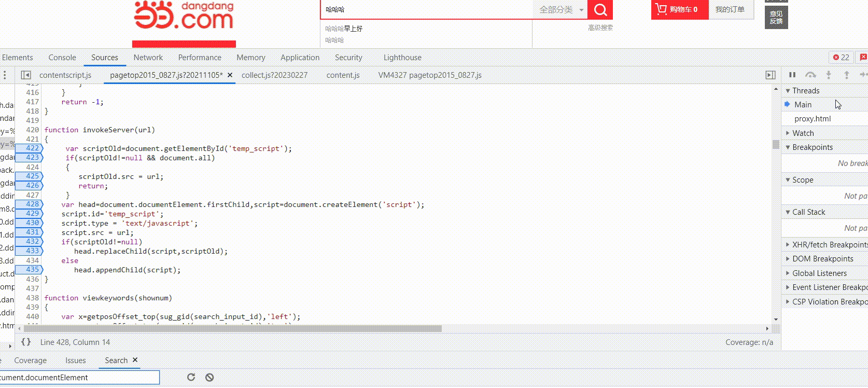This screenshot has height=388, width=868.
Task: Click the Step over icon
Action: 810,75
